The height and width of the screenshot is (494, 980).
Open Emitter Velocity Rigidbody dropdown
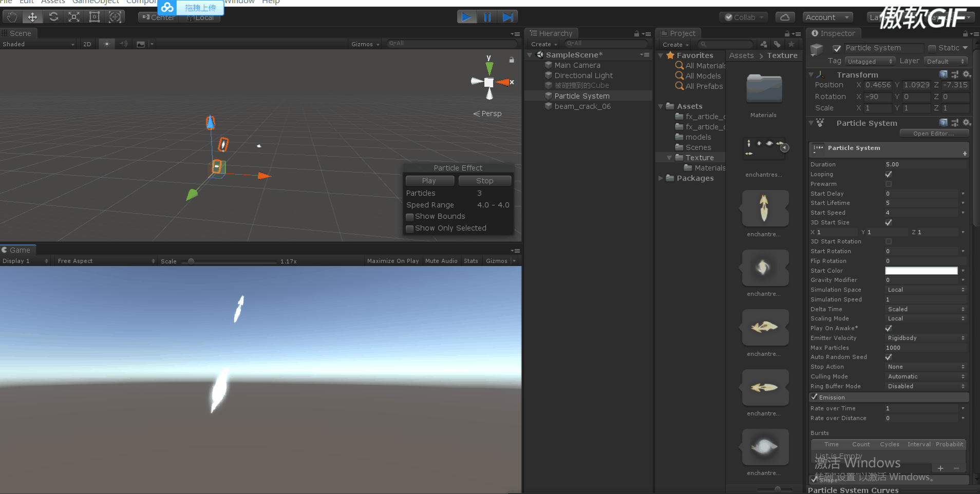click(926, 338)
